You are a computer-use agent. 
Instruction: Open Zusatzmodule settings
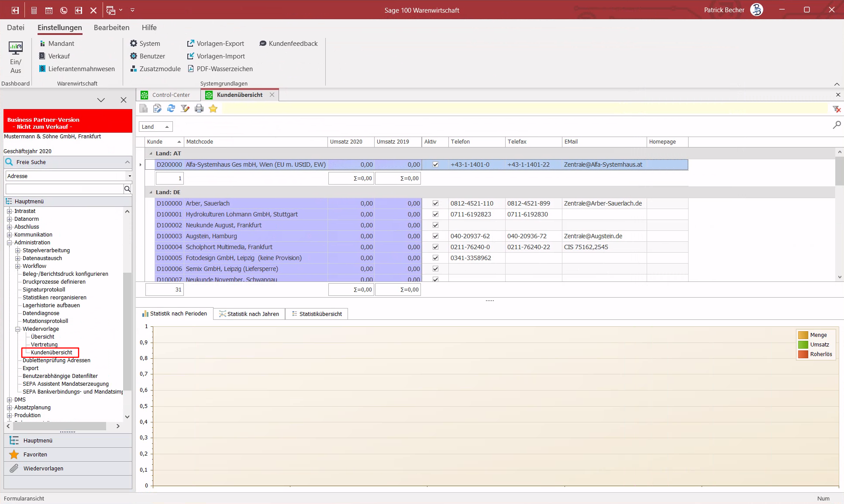pyautogui.click(x=155, y=69)
